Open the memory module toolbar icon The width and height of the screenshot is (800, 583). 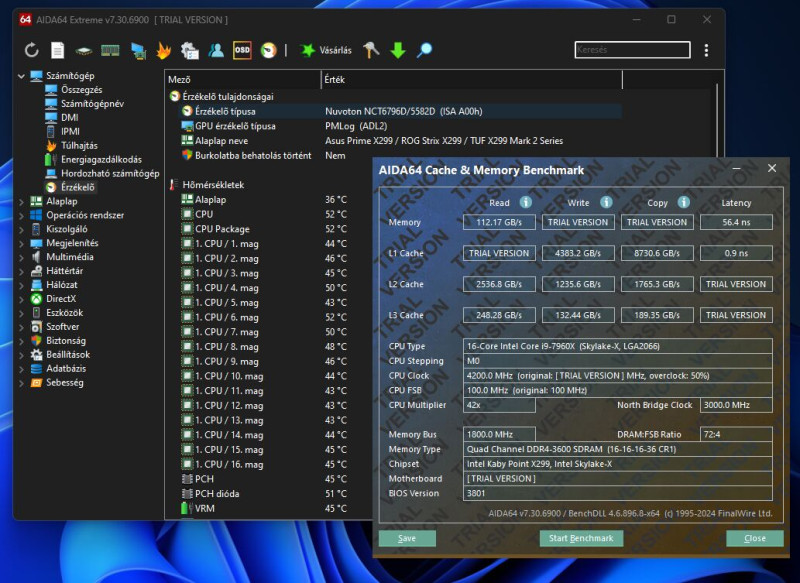pyautogui.click(x=110, y=50)
